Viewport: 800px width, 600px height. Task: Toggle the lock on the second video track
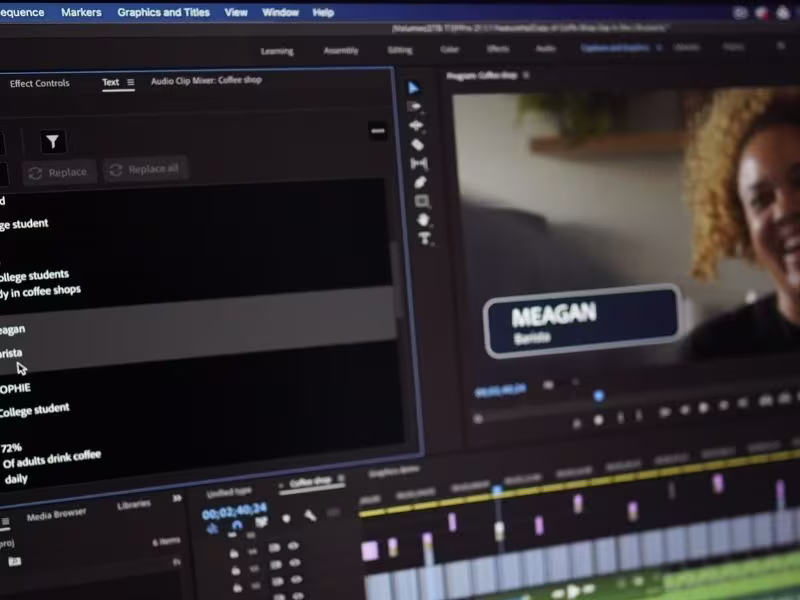point(235,571)
